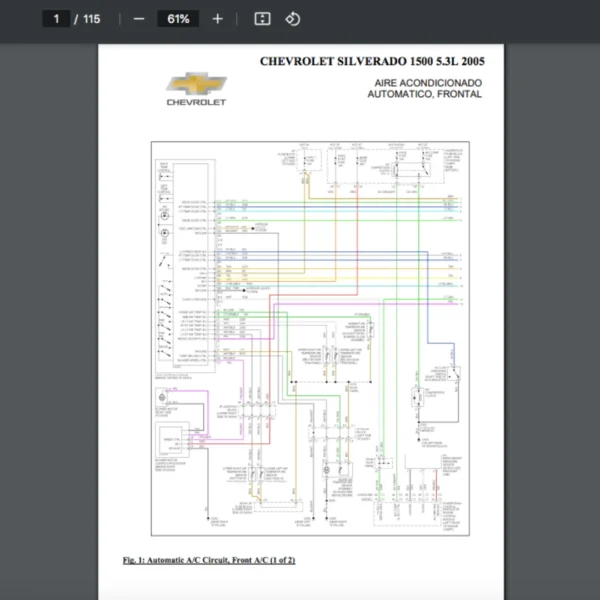Click the gold Chevrolet bowtie logo
Viewport: 600px width, 600px height.
pos(195,84)
